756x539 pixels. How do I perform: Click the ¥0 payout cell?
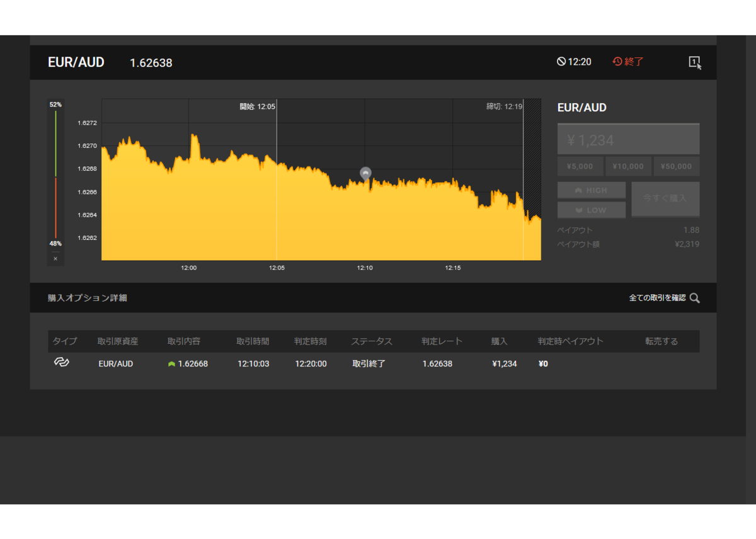tap(543, 364)
